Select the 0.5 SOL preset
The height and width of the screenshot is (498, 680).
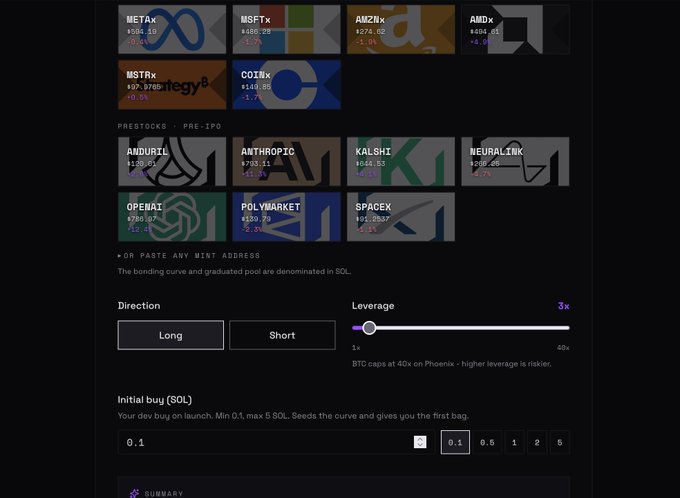(487, 442)
